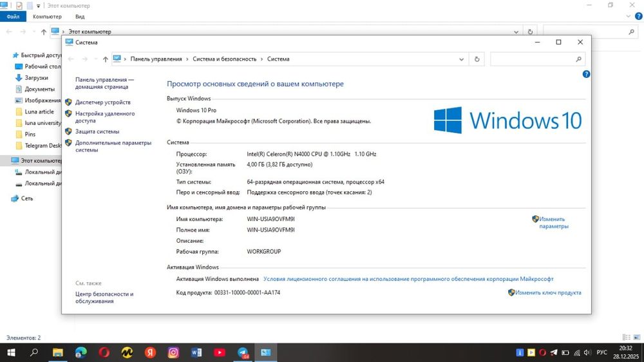Expand Explorer ribbon chevron
This screenshot has height=362, width=644.
click(x=628, y=17)
